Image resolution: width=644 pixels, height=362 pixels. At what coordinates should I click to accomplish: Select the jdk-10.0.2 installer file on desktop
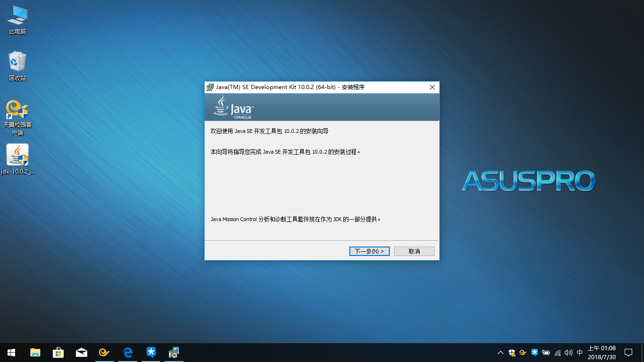click(x=17, y=159)
